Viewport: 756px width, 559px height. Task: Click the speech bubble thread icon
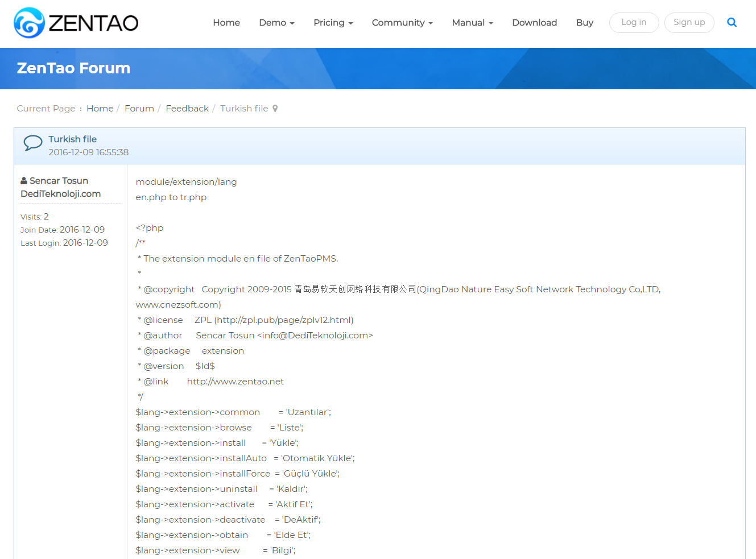pyautogui.click(x=33, y=143)
